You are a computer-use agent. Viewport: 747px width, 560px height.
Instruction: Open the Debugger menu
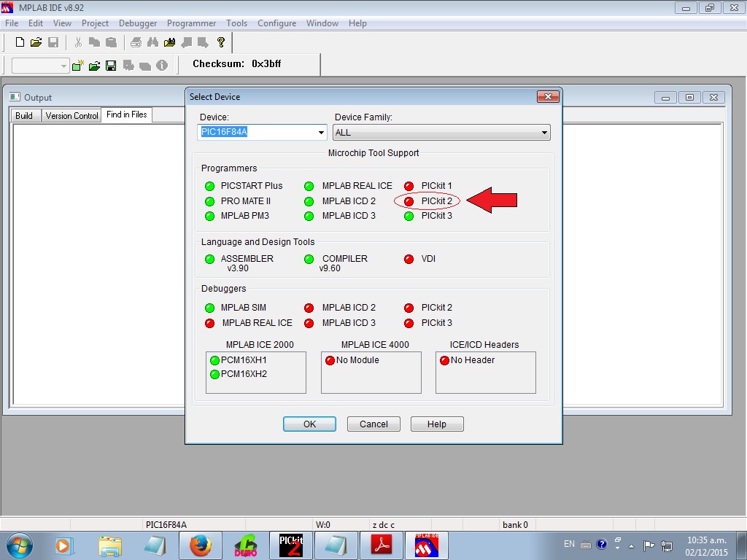(x=138, y=23)
